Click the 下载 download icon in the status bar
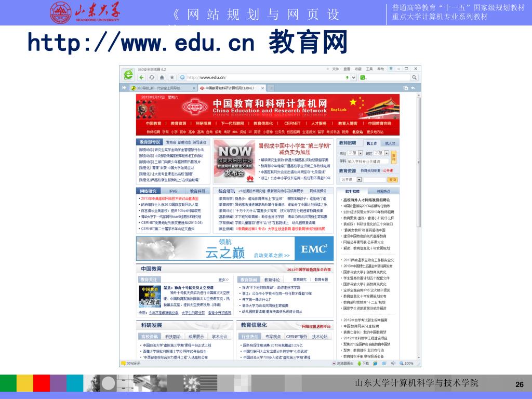This screenshot has height=399, width=532. coord(363,363)
